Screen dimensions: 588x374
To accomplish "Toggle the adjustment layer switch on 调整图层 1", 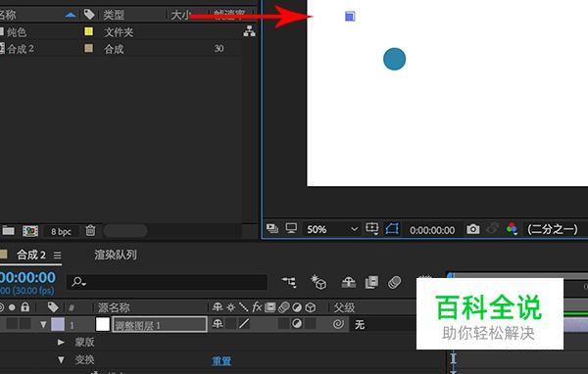I will click(297, 323).
